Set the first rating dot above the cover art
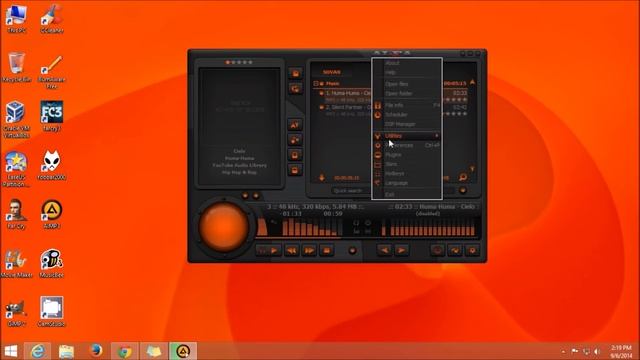Image resolution: width=640 pixels, height=360 pixels. click(x=228, y=62)
